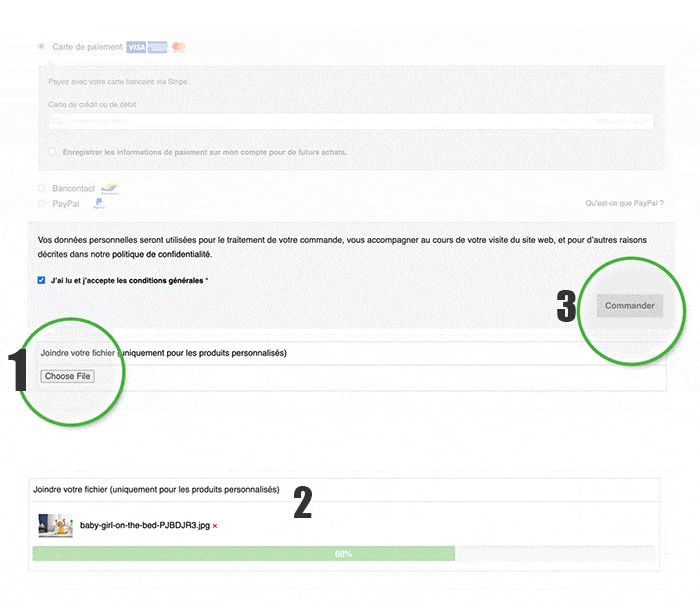
Task: Select Bancontact payment method
Action: pyautogui.click(x=41, y=188)
